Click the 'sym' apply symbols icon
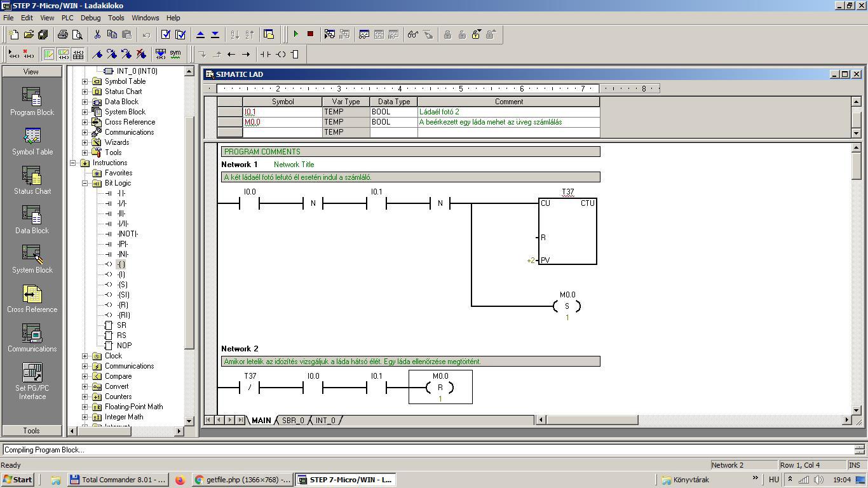The image size is (868, 488). (x=175, y=54)
